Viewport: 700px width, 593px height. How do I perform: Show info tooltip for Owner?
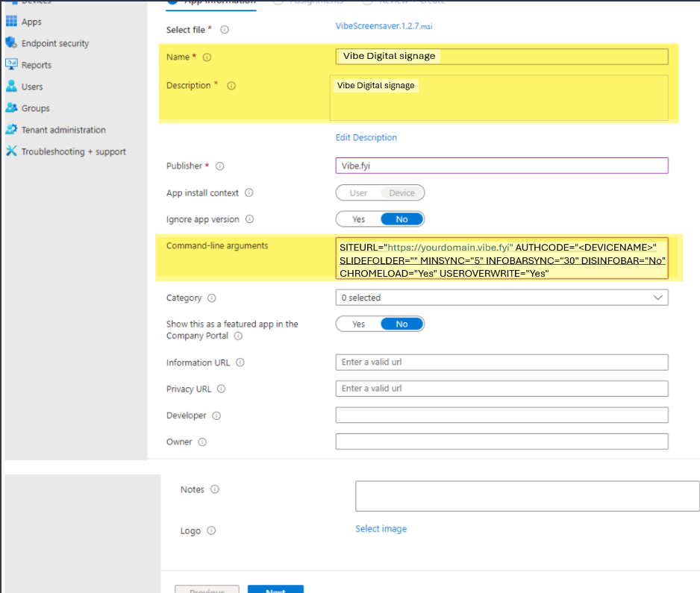202,442
